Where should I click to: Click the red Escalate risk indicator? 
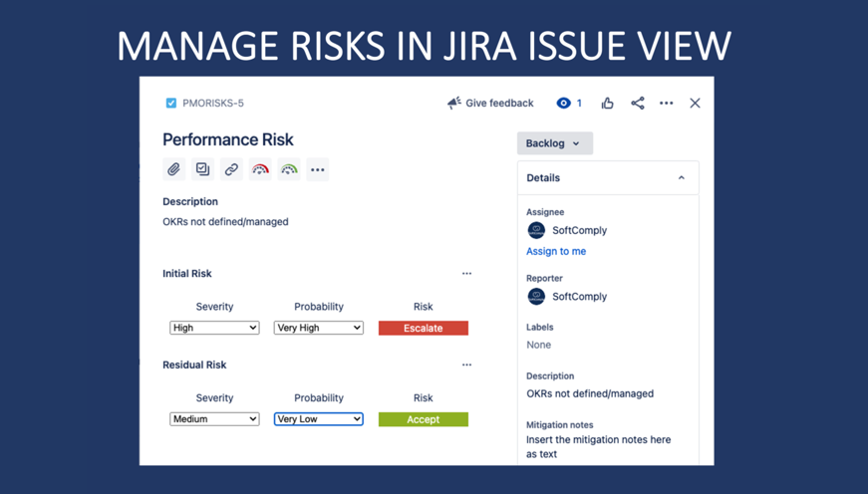coord(424,328)
